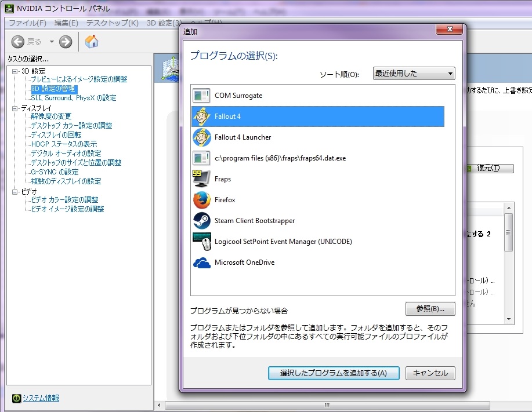Image resolution: width=532 pixels, height=412 pixels.
Task: Click the Fraps monitor icon
Action: coord(201,178)
